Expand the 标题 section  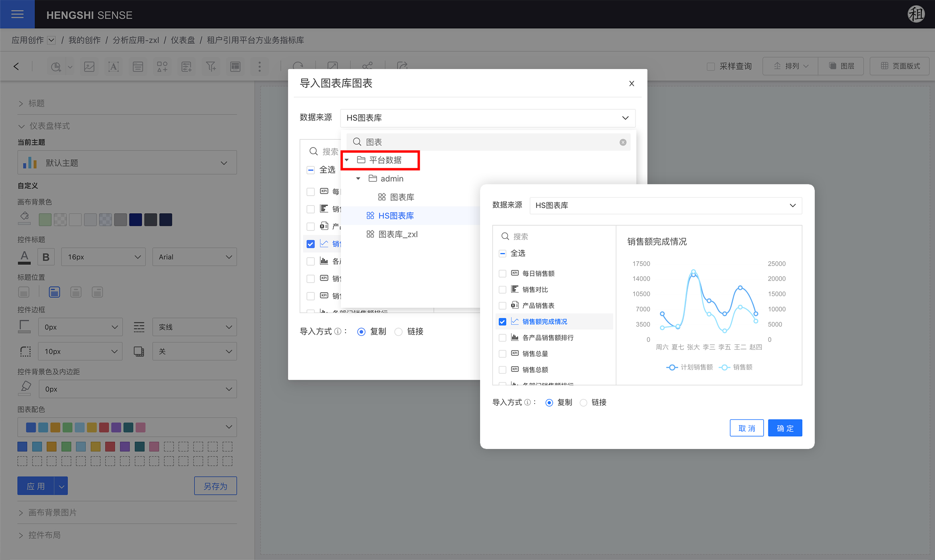(32, 103)
